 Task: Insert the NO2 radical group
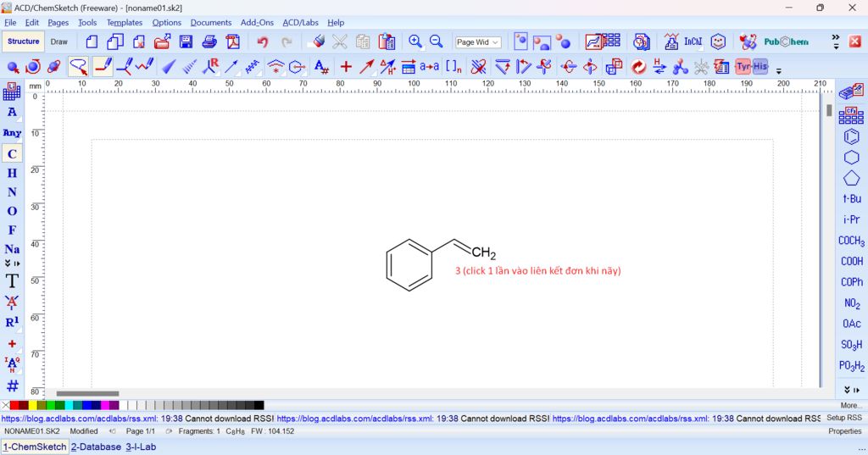851,303
